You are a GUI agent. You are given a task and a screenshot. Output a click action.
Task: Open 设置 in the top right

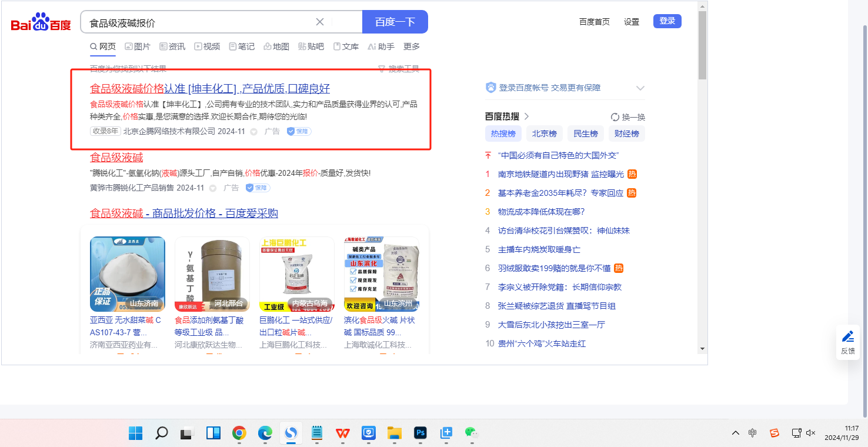click(632, 22)
